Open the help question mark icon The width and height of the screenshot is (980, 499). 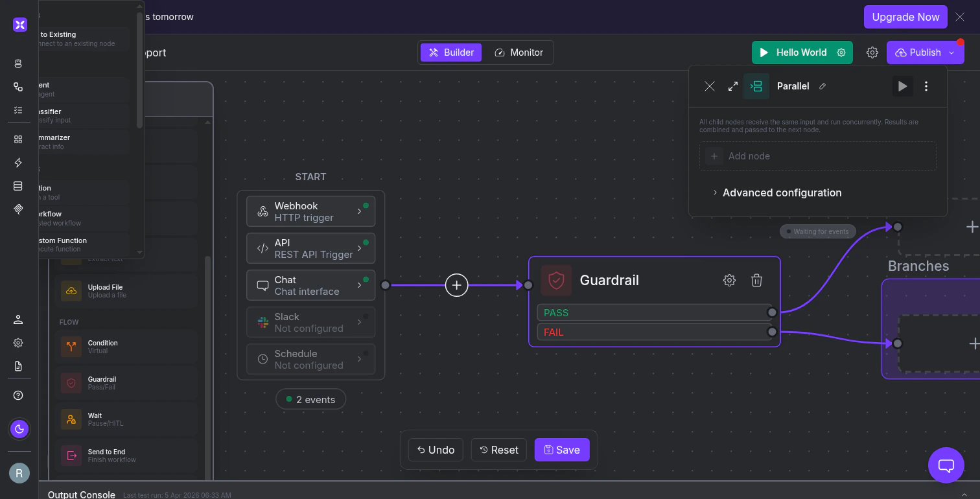(x=18, y=395)
